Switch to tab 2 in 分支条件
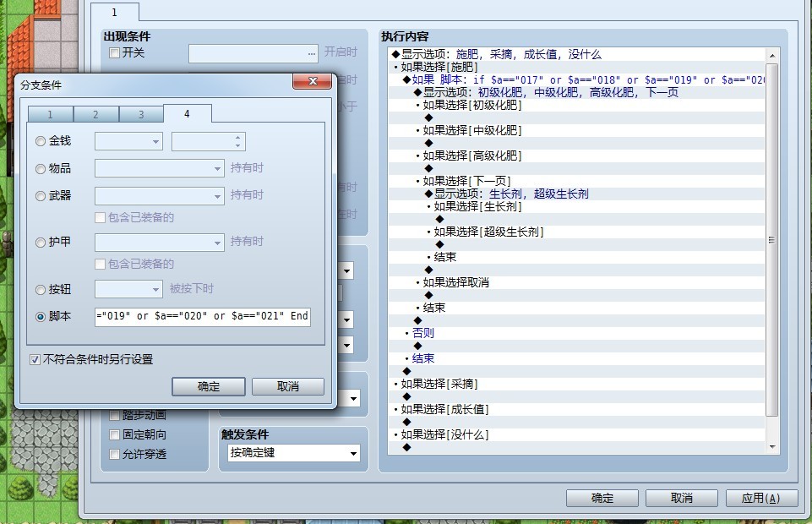This screenshot has width=812, height=524. (x=95, y=115)
